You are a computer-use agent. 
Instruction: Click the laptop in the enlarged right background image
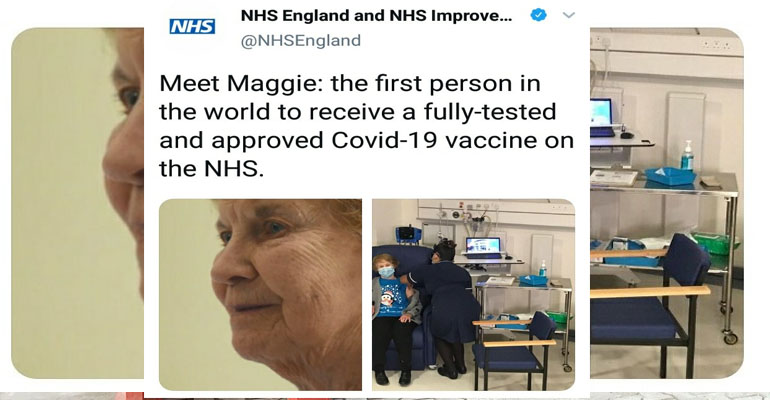[602, 118]
